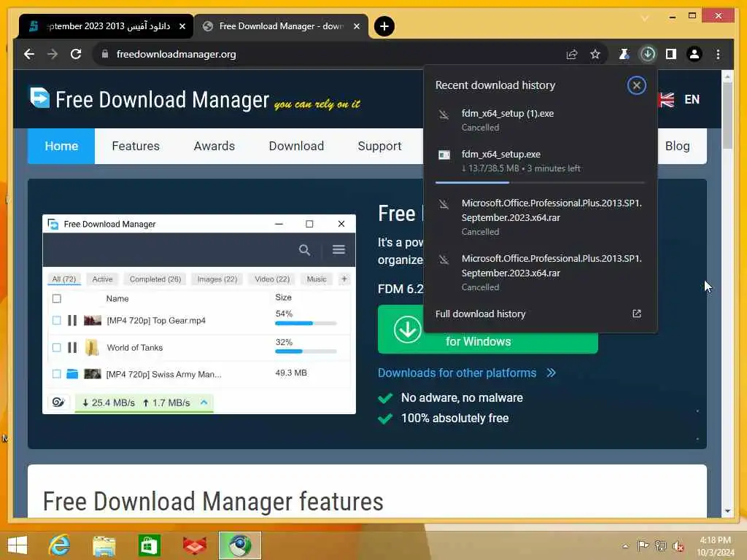Screen dimensions: 747x560
Task: Bookmark this page with star icon
Action: click(x=595, y=54)
